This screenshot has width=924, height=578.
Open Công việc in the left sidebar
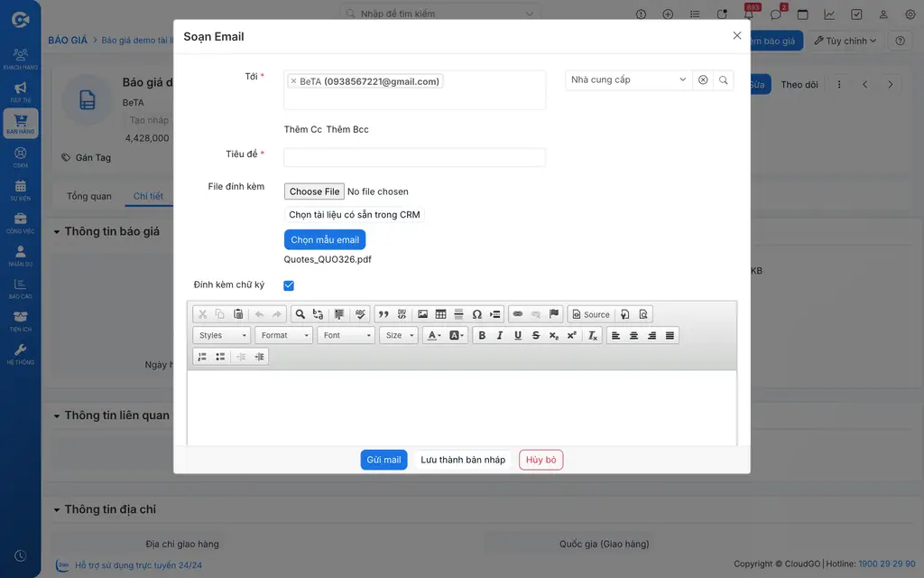click(21, 223)
